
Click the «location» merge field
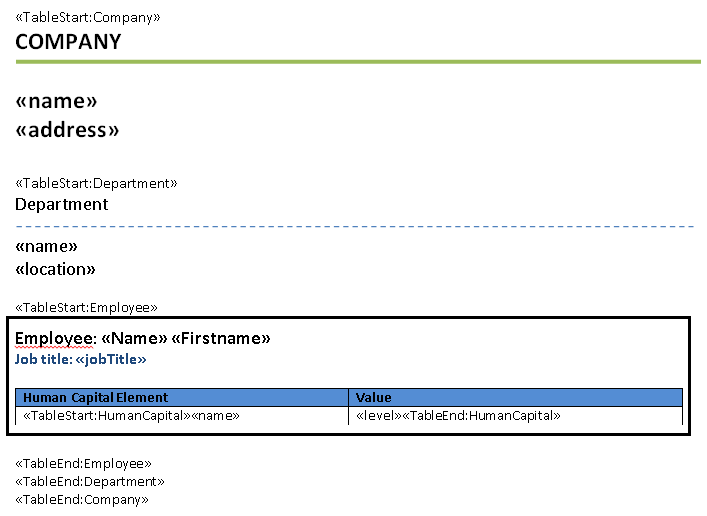pos(55,269)
